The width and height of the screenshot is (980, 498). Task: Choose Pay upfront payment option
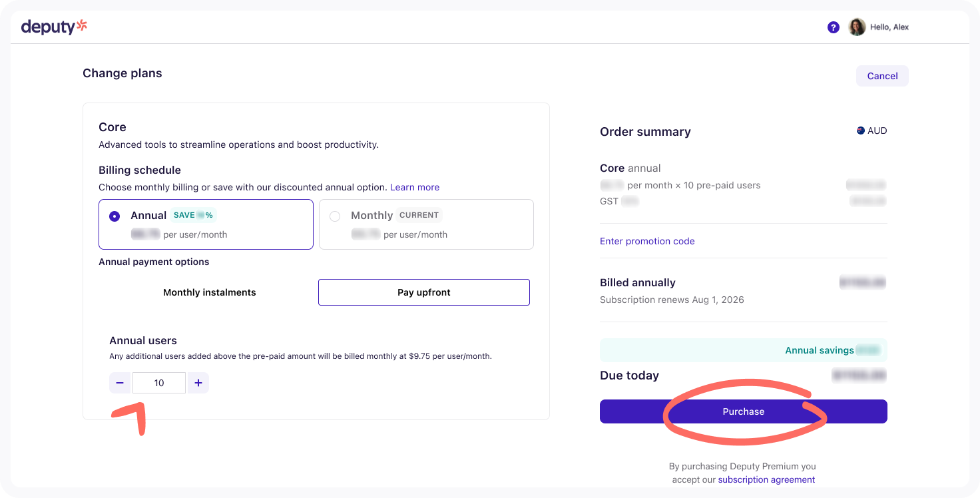point(424,292)
